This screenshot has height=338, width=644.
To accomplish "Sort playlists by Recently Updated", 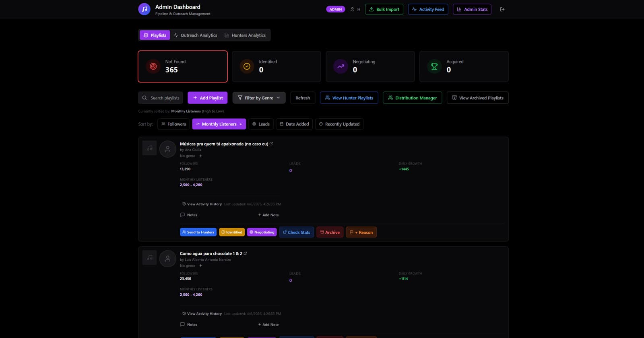I will tap(339, 124).
